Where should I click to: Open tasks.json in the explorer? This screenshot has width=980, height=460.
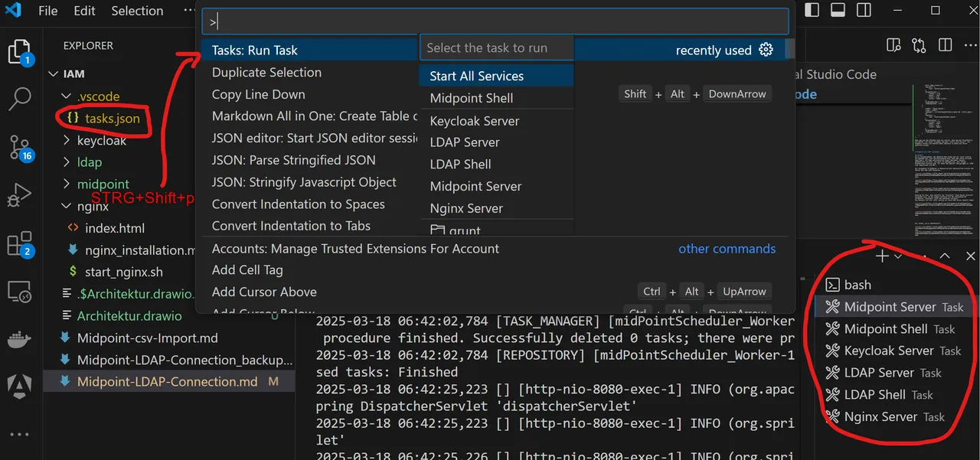(x=113, y=119)
